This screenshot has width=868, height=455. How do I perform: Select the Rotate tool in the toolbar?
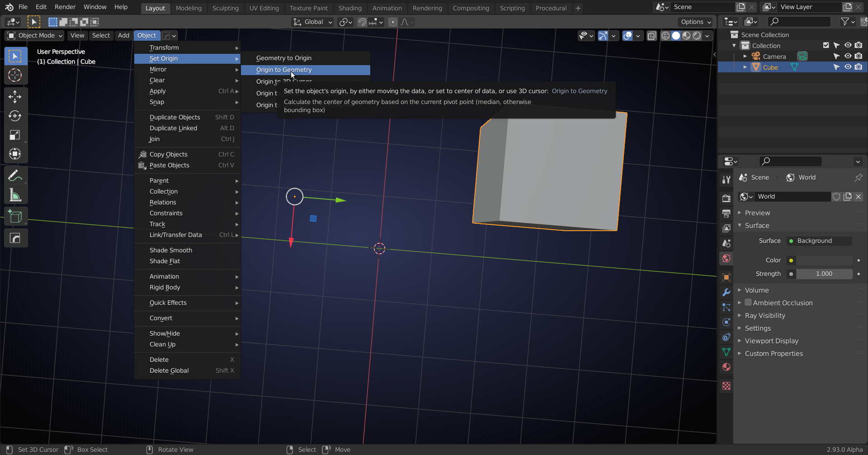(x=15, y=116)
